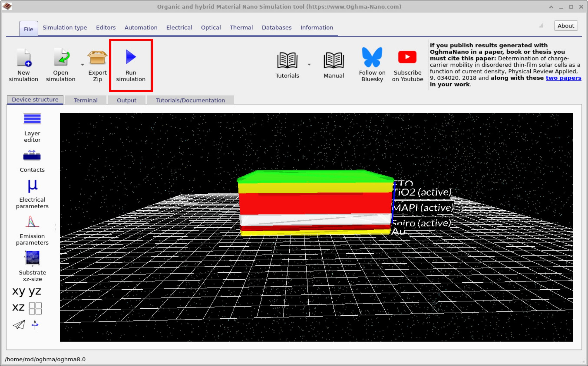The image size is (588, 366).
Task: Open the Automation menu
Action: (x=141, y=28)
